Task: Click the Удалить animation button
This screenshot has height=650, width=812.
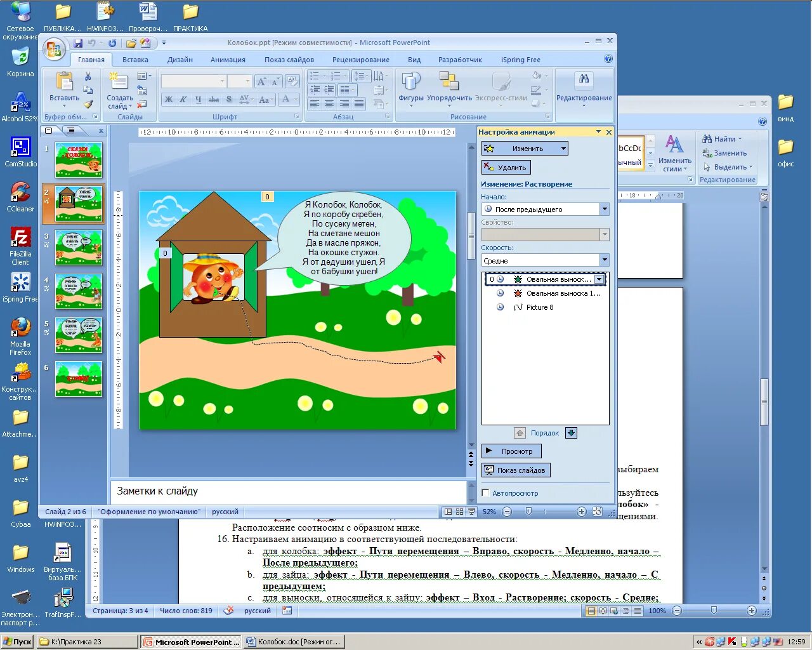Action: (x=506, y=168)
